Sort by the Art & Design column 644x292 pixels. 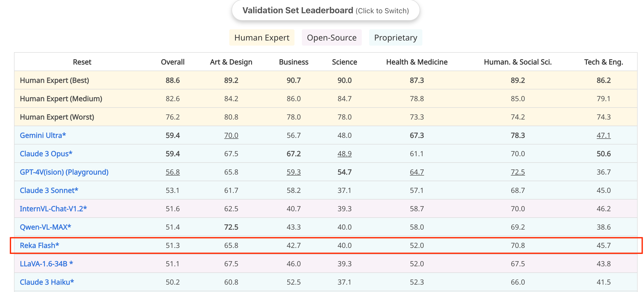tap(231, 62)
